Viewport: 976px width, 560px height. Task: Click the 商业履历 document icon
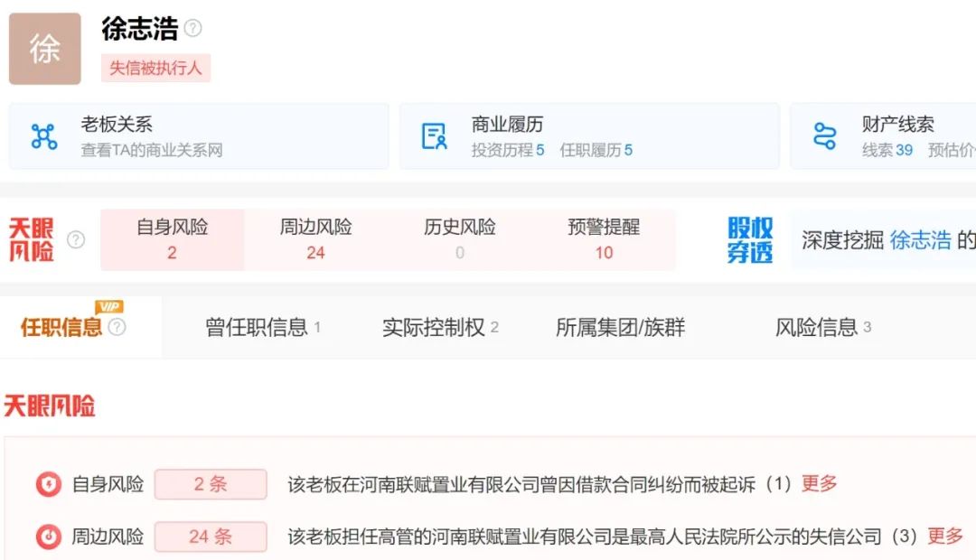[x=435, y=136]
